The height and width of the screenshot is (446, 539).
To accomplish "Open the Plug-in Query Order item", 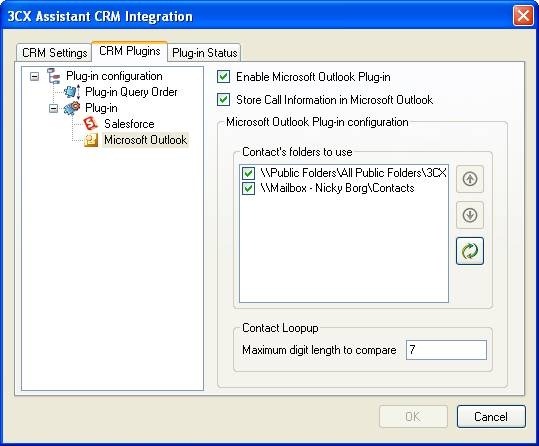I will pyautogui.click(x=131, y=92).
